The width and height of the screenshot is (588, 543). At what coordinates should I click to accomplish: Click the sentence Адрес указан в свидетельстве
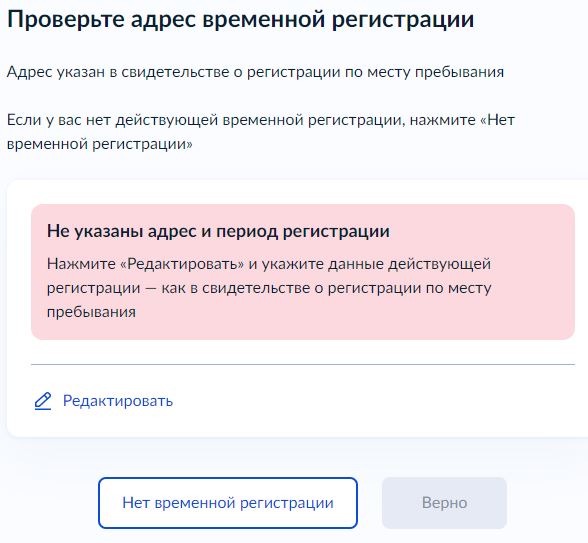pos(255,72)
